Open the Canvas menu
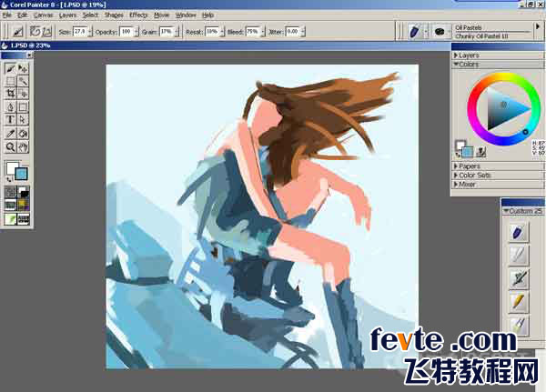The width and height of the screenshot is (546, 392). coord(44,15)
